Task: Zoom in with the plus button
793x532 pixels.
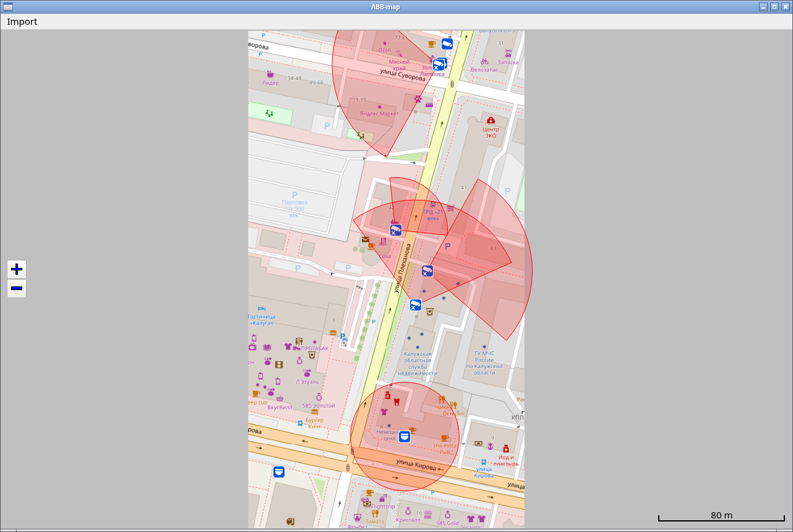Action: (17, 269)
